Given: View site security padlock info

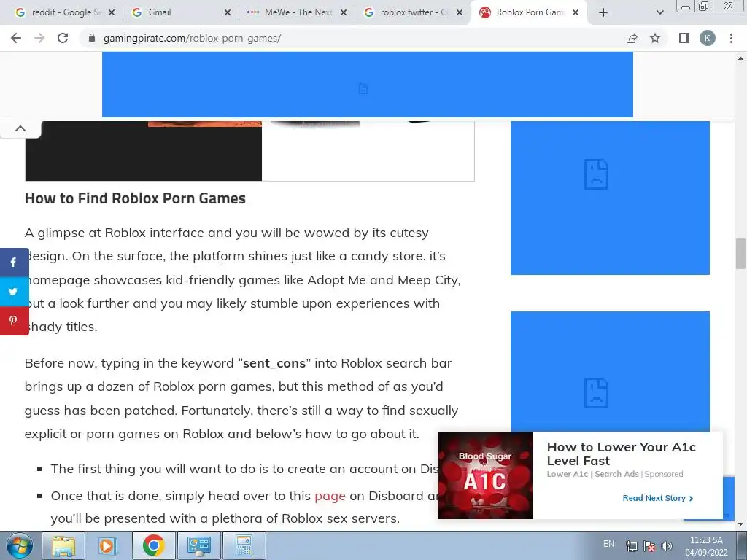Looking at the screenshot, I should point(92,38).
